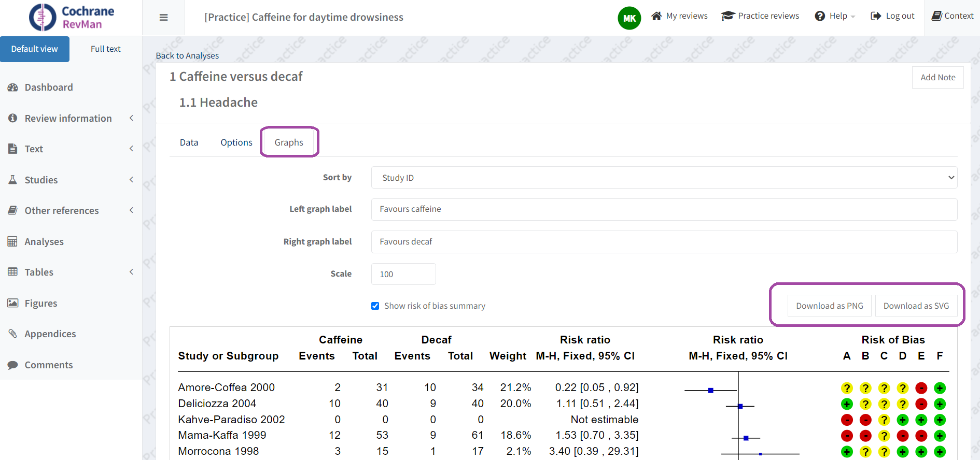This screenshot has width=980, height=460.
Task: Click the Appendices paperclip icon
Action: 13,334
